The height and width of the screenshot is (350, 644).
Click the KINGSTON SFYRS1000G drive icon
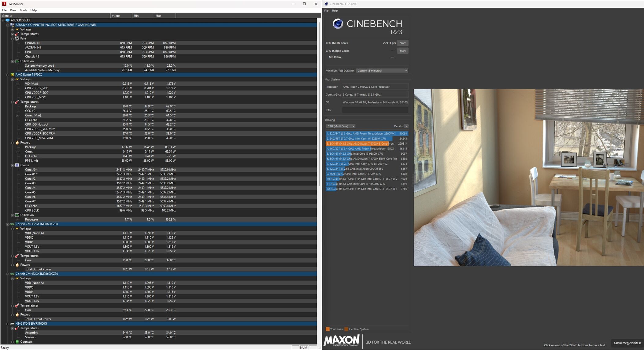(x=12, y=323)
